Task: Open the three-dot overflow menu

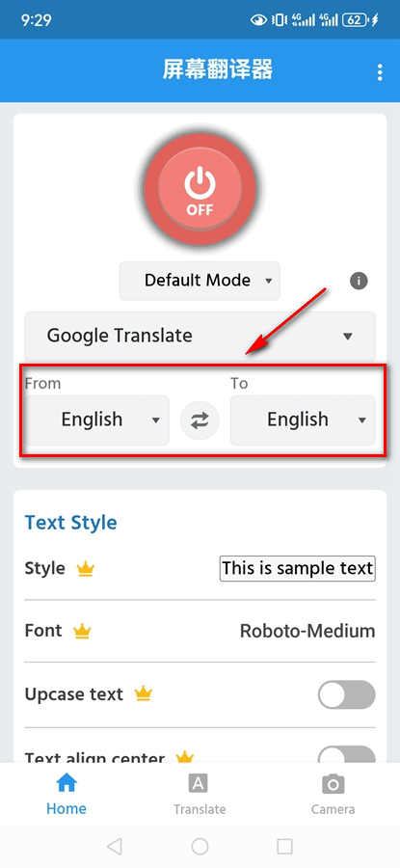Action: (380, 72)
